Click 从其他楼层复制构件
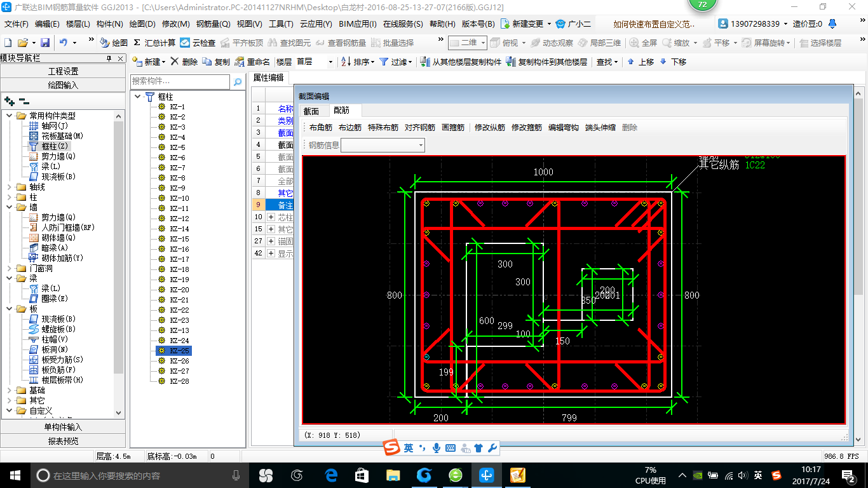This screenshot has width=868, height=488. coord(461,62)
